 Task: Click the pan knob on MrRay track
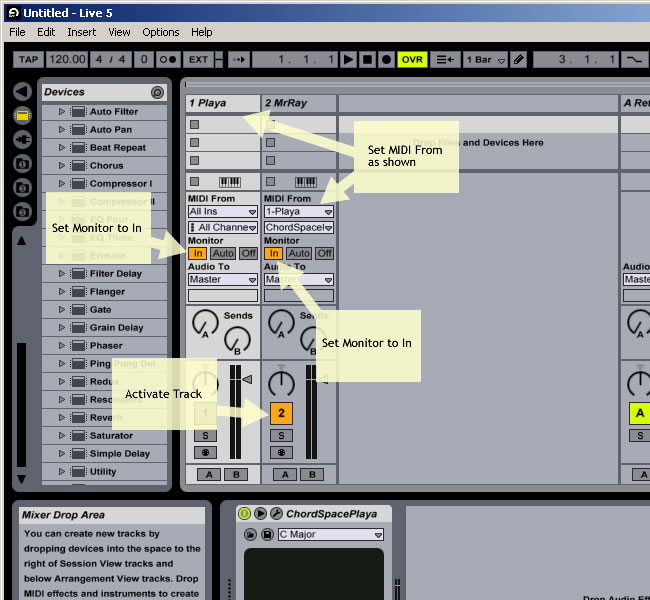(281, 384)
